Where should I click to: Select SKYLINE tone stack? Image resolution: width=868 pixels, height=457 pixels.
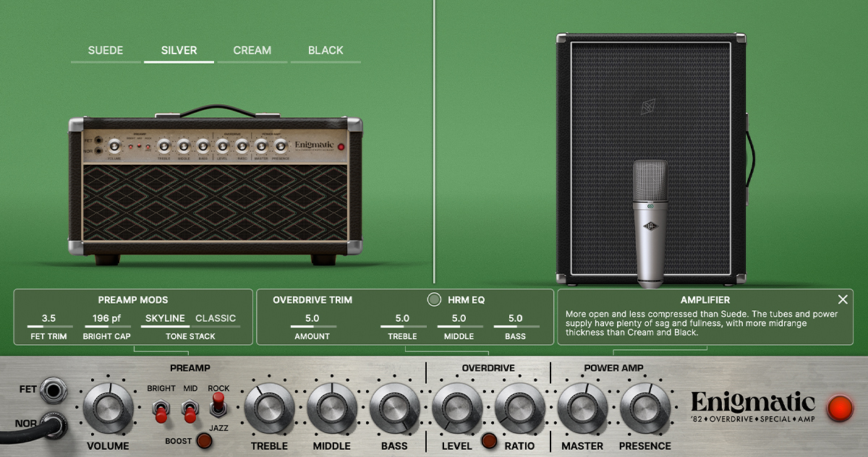[165, 318]
